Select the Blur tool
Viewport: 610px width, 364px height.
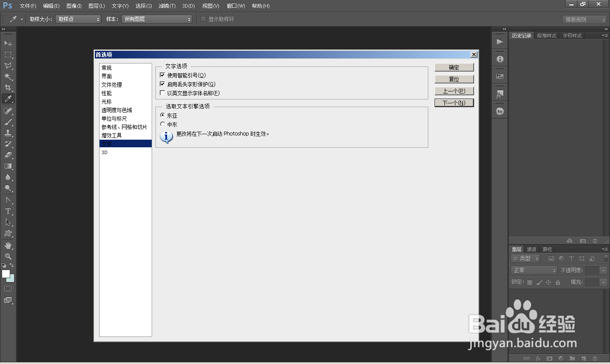click(x=8, y=177)
